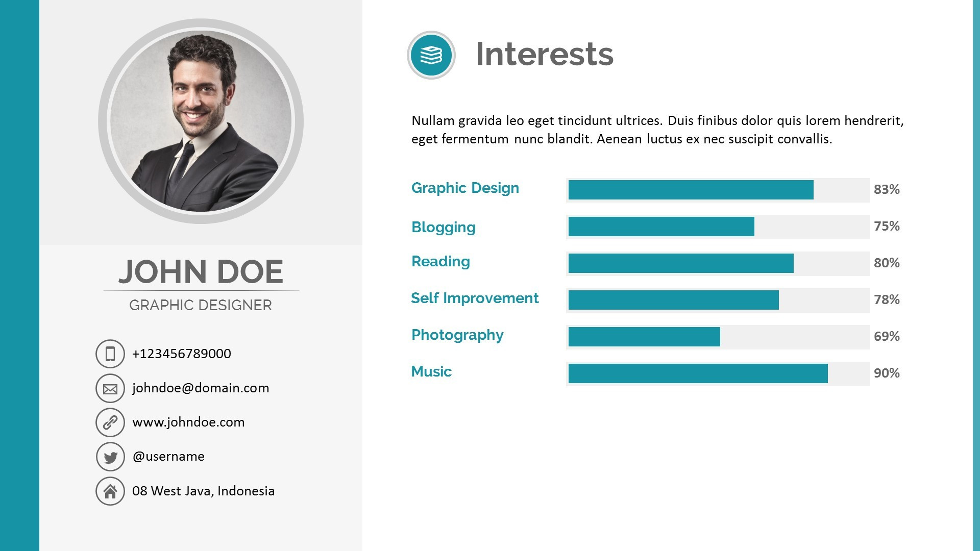Click the home address icon
Viewport: 980px width, 551px height.
click(x=110, y=491)
